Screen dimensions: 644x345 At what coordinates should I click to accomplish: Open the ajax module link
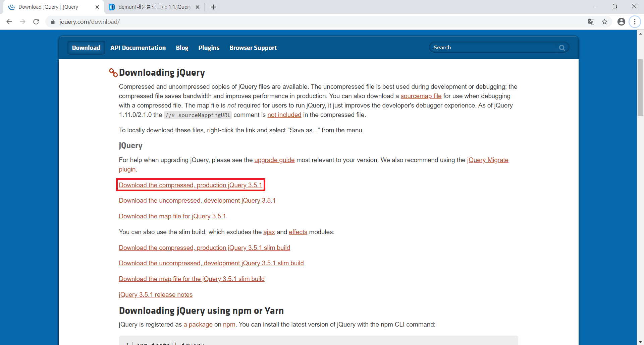coord(269,232)
